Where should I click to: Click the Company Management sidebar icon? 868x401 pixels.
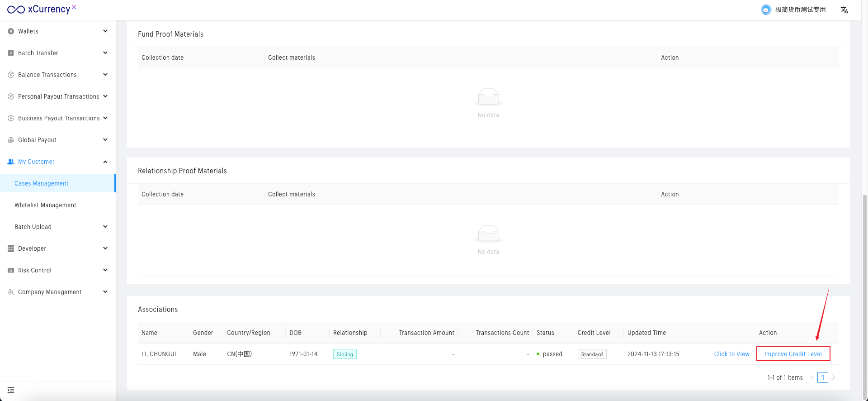(11, 292)
